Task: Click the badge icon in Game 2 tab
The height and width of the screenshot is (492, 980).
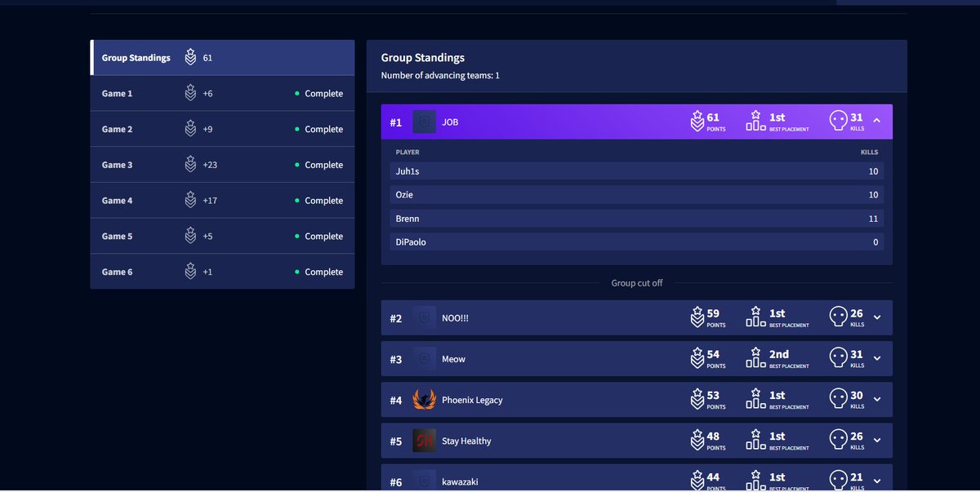Action: click(190, 129)
